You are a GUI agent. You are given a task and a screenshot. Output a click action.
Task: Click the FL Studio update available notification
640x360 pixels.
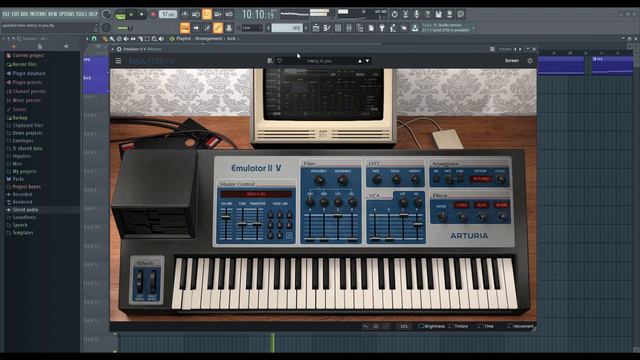(446, 28)
